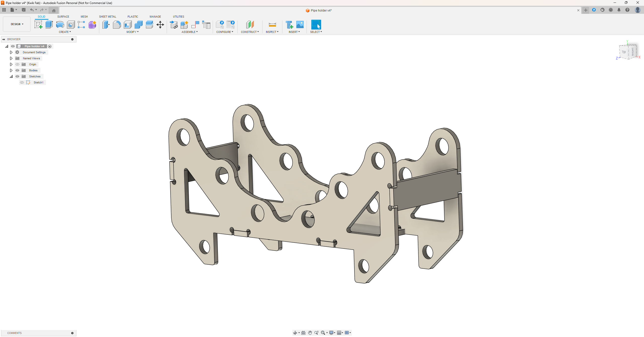The width and height of the screenshot is (644, 337).
Task: Toggle Origin folder visibility eye
Action: coord(17,64)
